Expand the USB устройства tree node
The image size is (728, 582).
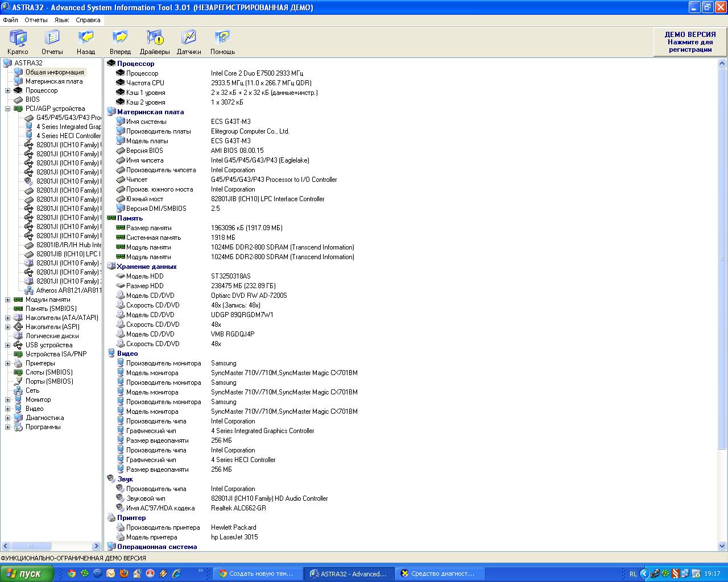(x=8, y=345)
